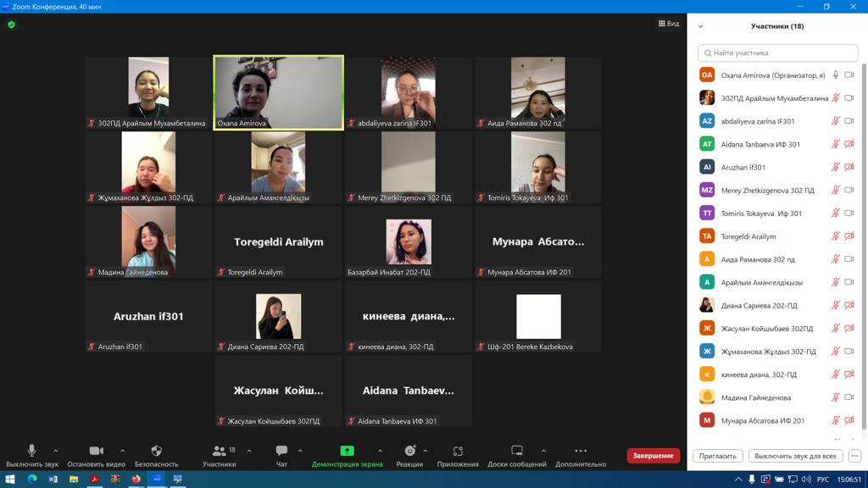Expand video options arrow beside camera
The width and height of the screenshot is (868, 488).
(123, 451)
